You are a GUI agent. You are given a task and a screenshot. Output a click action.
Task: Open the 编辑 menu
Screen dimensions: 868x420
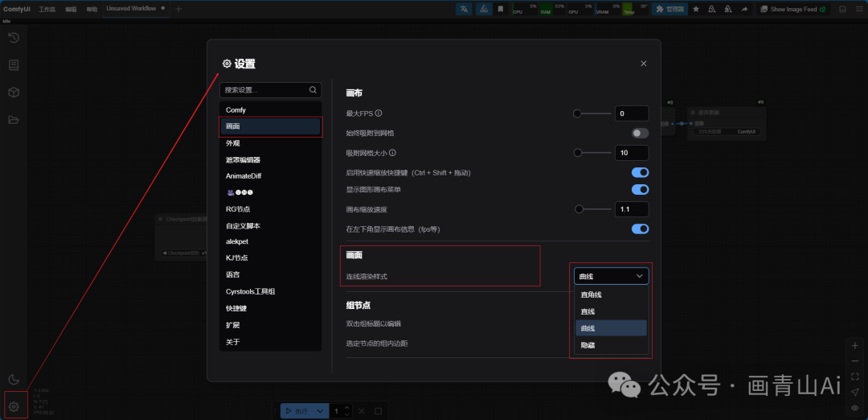71,10
